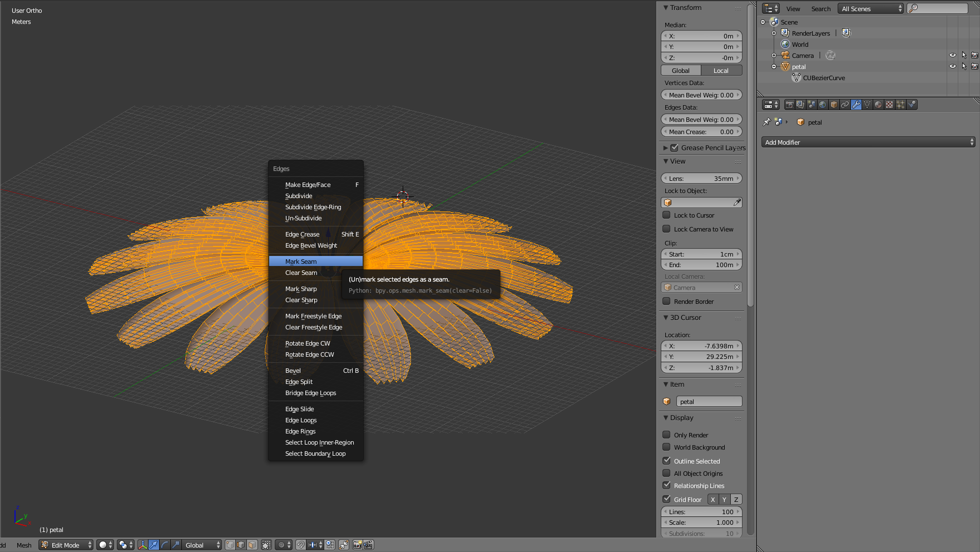Click the pin icon in properties context
Screen dimensions: 980x552
click(x=767, y=122)
